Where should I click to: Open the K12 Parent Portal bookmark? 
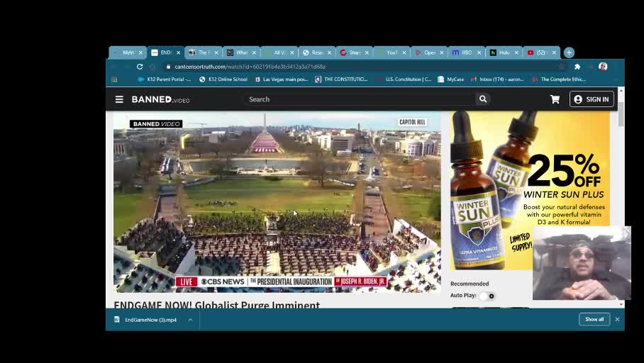pyautogui.click(x=165, y=79)
